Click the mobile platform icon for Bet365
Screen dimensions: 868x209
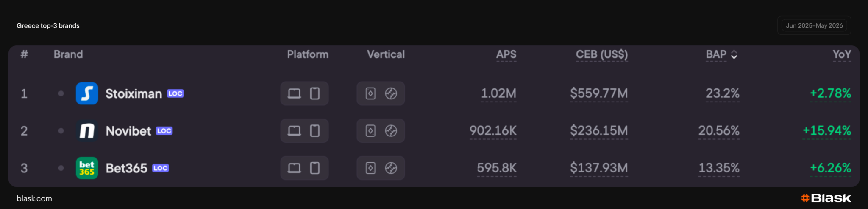pyautogui.click(x=315, y=168)
